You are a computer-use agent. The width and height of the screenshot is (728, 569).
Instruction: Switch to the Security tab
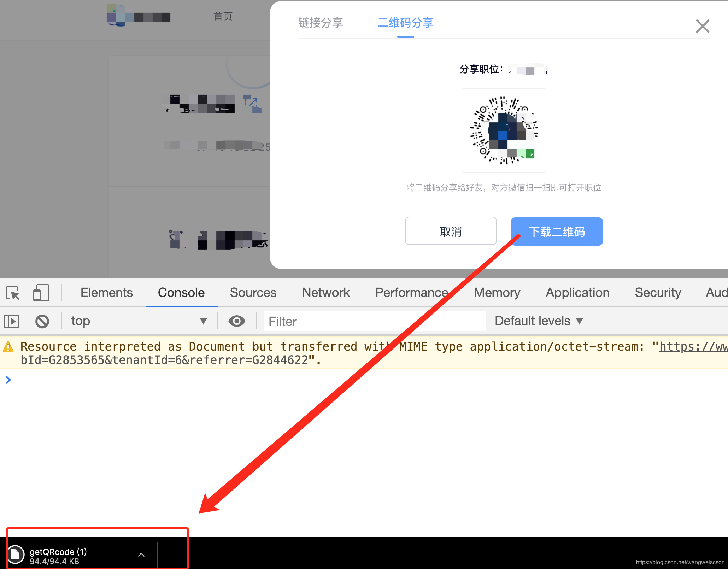click(x=658, y=293)
